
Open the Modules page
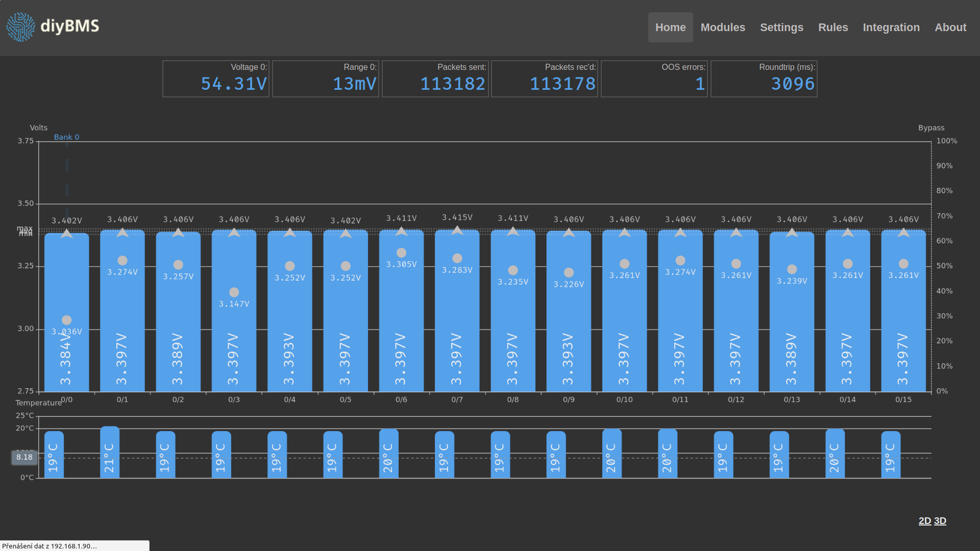pyautogui.click(x=722, y=28)
